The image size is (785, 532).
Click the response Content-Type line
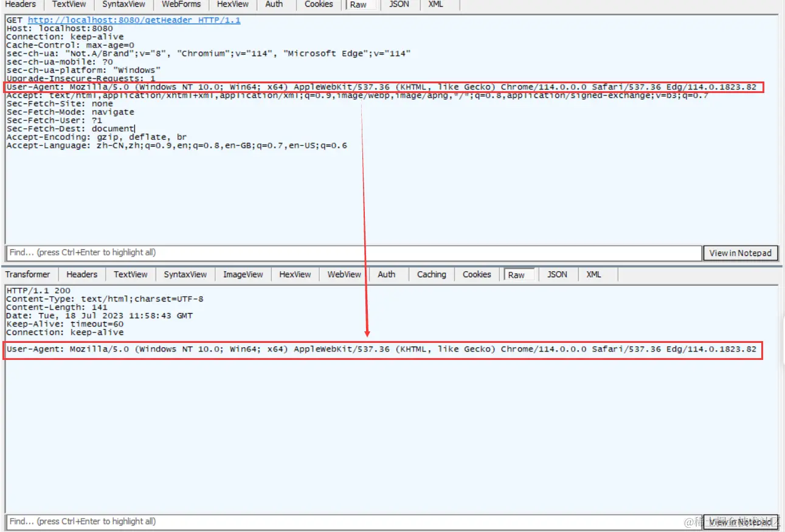pyautogui.click(x=105, y=299)
